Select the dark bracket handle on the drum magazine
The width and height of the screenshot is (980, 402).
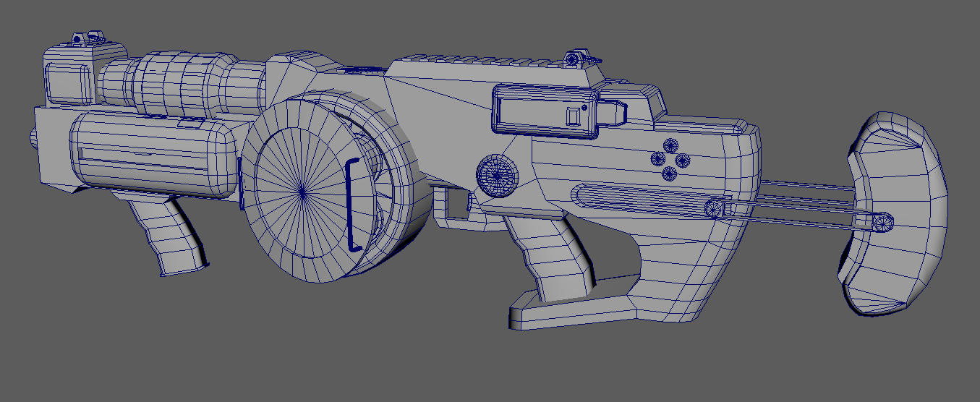[x=354, y=205]
